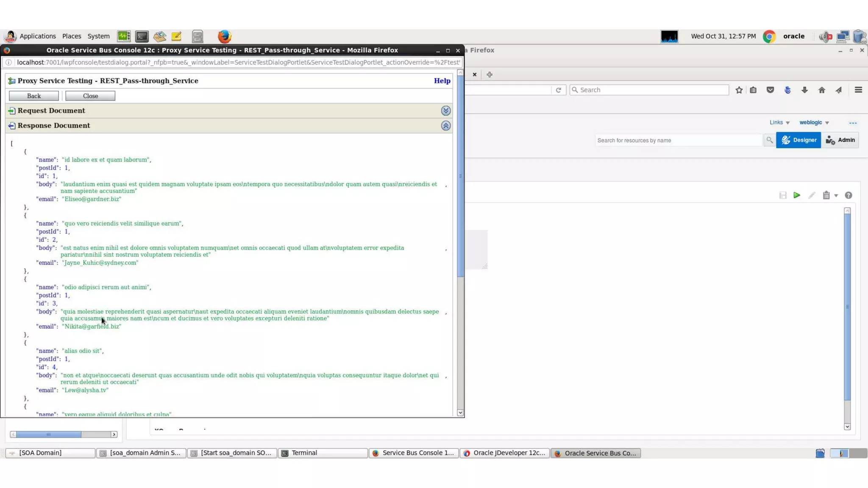The height and width of the screenshot is (488, 868).
Task: Click the Firefox home icon
Action: pyautogui.click(x=822, y=90)
